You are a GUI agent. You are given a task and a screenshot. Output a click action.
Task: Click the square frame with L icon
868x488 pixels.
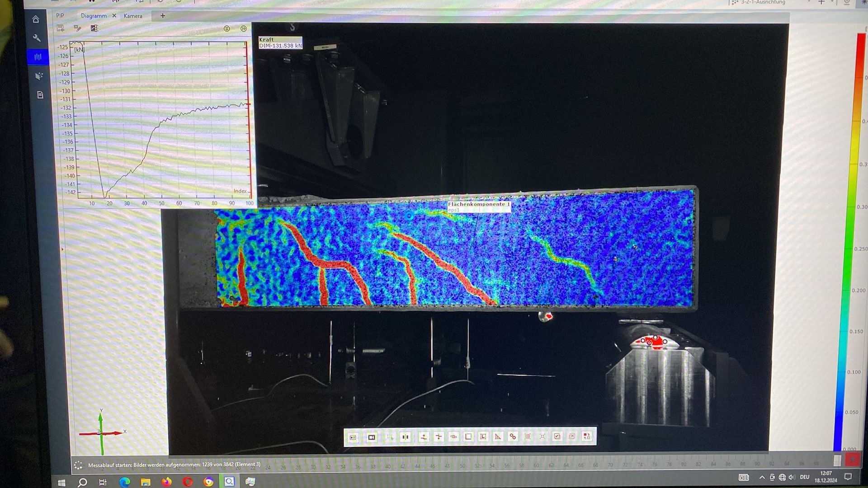click(483, 436)
